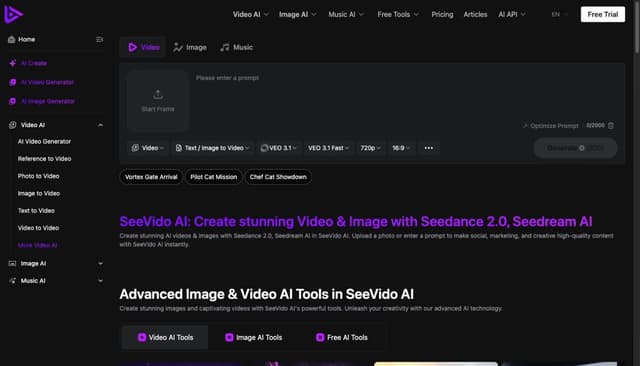This screenshot has height=366, width=640.
Task: Open Image to Video tool
Action: click(39, 193)
